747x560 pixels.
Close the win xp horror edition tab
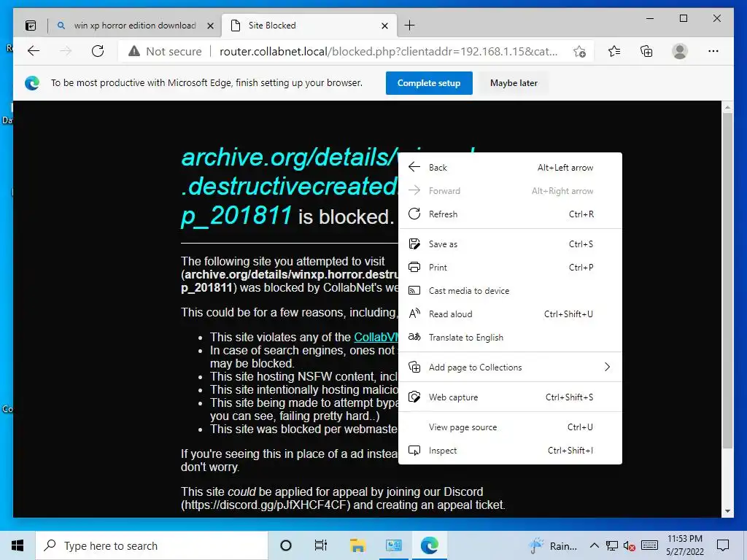pyautogui.click(x=210, y=26)
